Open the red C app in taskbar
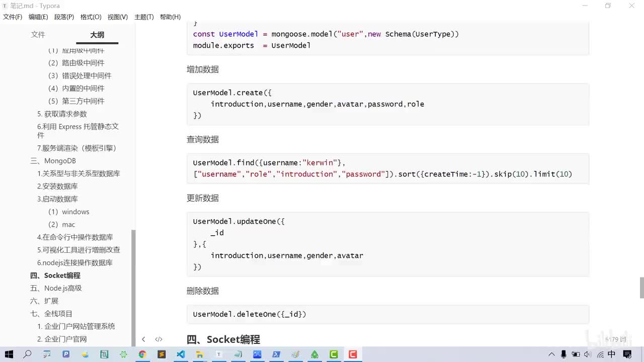The width and height of the screenshot is (644, 362). [353, 354]
